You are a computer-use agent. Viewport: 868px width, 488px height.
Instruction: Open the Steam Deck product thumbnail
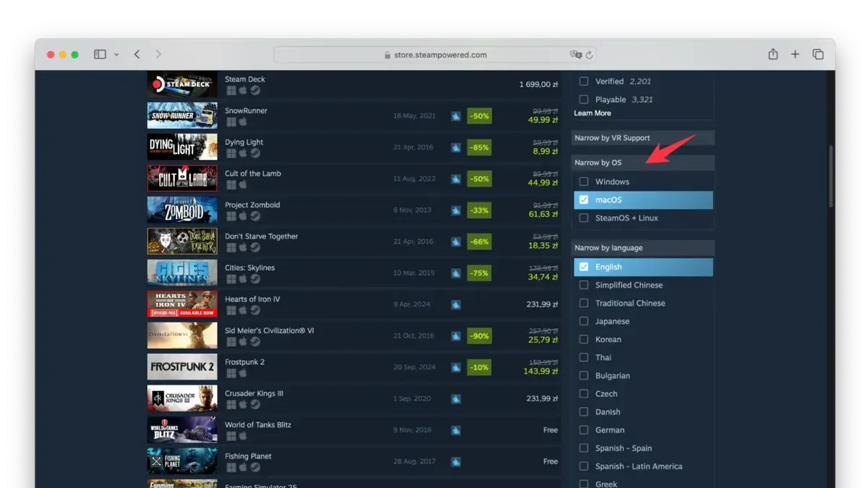click(182, 85)
